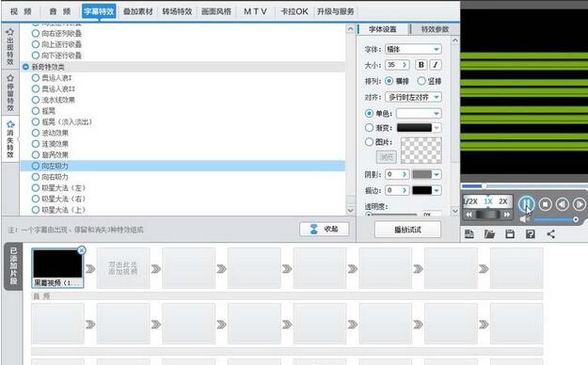The image size is (588, 365).
Task: Switch to the 叠加素材 tab
Action: [138, 11]
